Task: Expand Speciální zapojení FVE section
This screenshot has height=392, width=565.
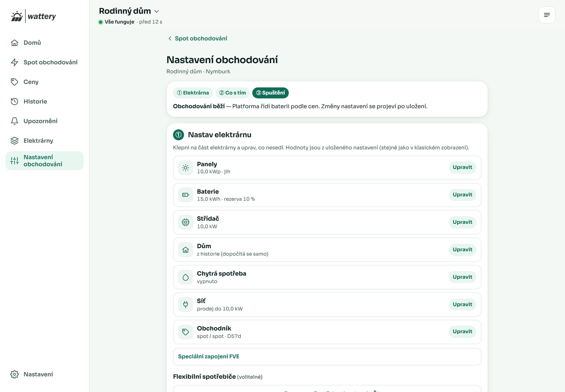Action: tap(327, 357)
